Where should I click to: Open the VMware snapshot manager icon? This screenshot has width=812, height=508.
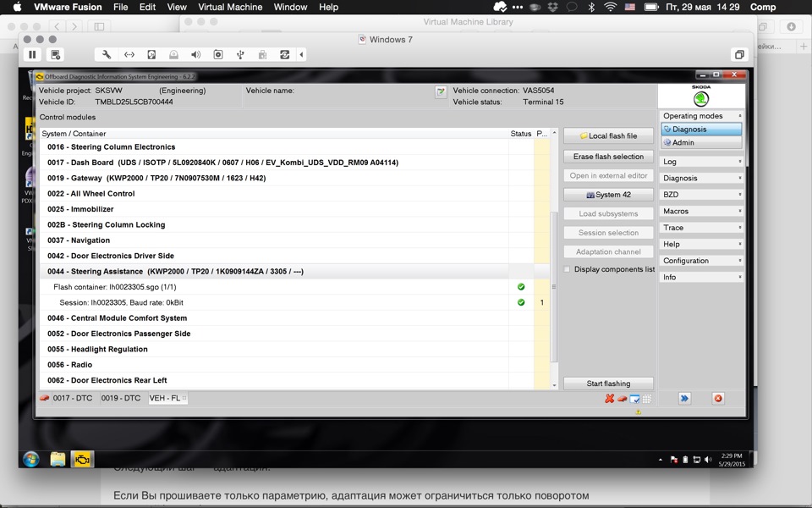click(x=56, y=54)
